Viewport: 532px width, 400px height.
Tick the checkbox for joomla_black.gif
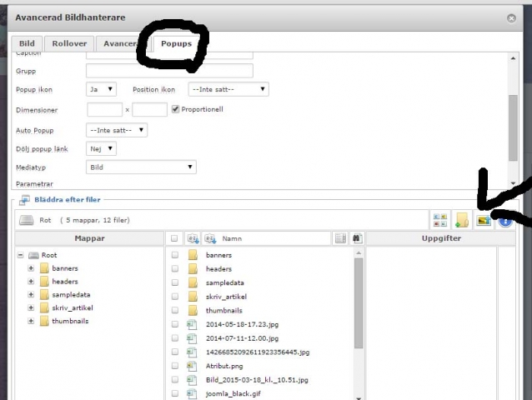pyautogui.click(x=174, y=393)
